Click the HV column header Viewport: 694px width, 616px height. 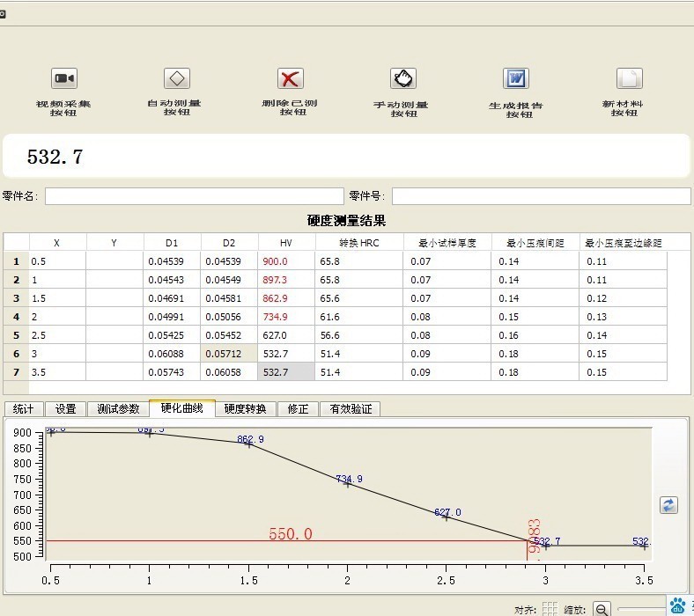[285, 243]
